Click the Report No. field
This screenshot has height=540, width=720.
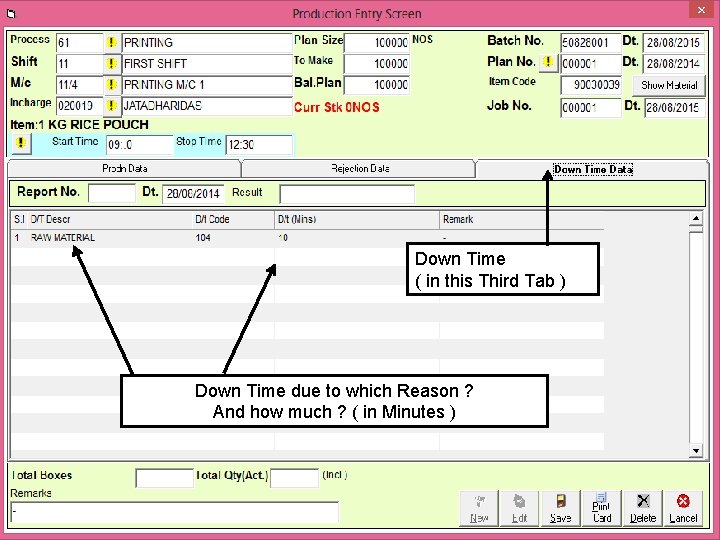tap(112, 193)
